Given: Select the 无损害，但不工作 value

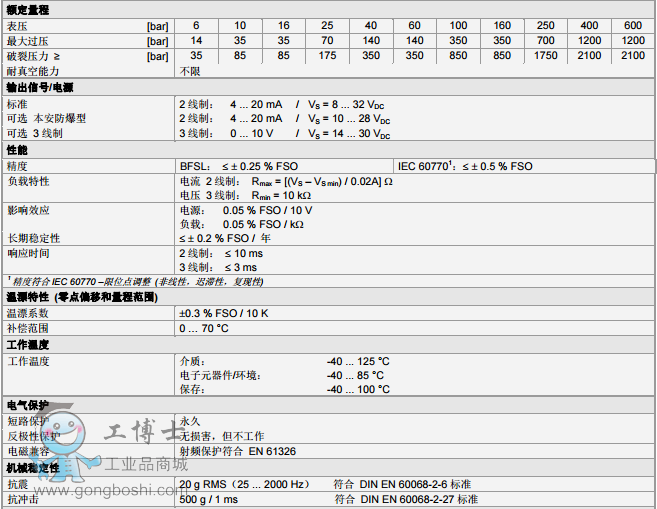Looking at the screenshot, I should (x=222, y=437).
